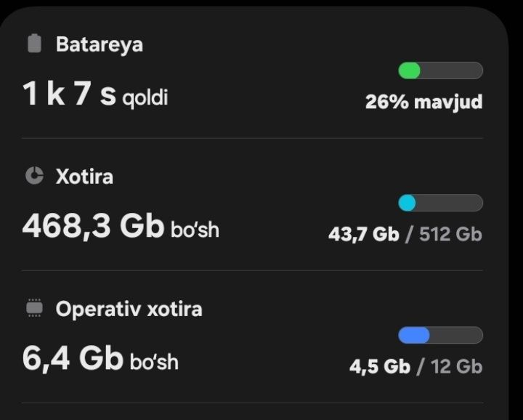Viewport: 523px width, 420px height.
Task: Tap the "26% mavjud" battery label
Action: [423, 102]
